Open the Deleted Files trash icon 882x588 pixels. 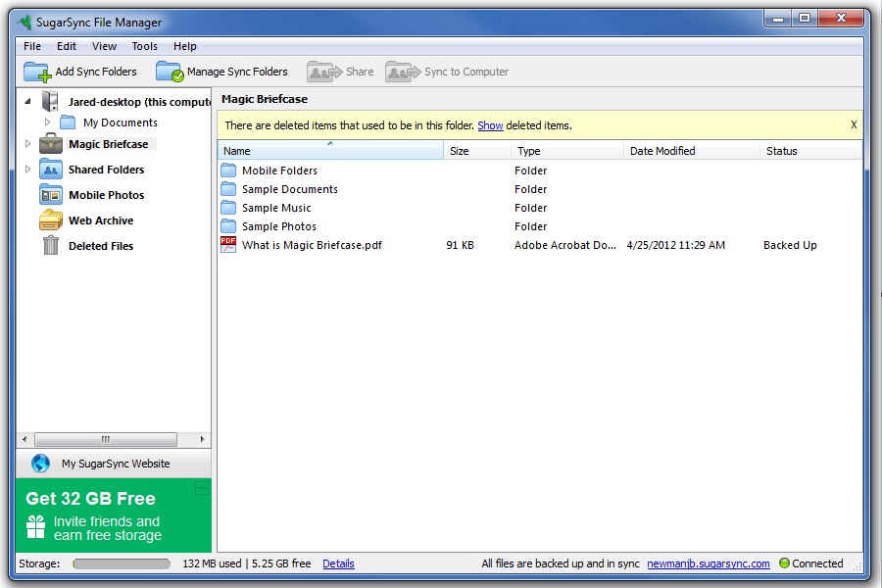[x=51, y=246]
